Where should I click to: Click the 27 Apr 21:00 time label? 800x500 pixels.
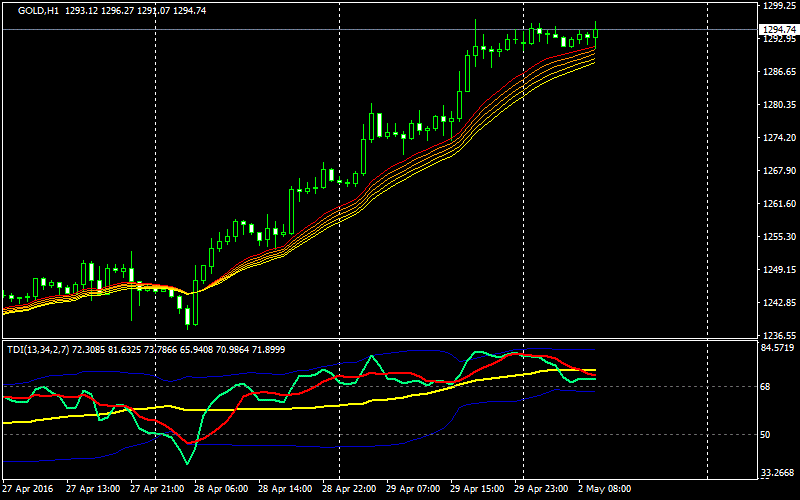pyautogui.click(x=157, y=489)
